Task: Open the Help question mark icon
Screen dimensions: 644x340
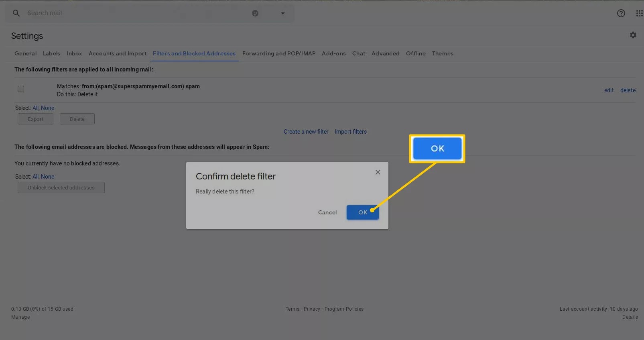Action: point(621,13)
